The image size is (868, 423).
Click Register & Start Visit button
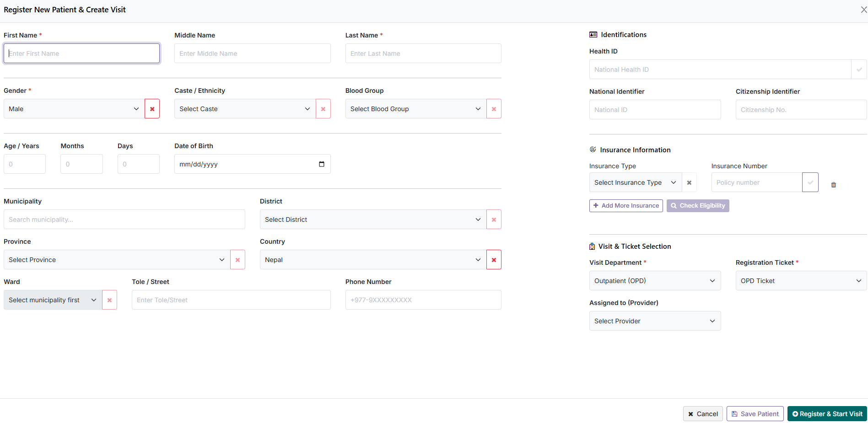(x=827, y=414)
